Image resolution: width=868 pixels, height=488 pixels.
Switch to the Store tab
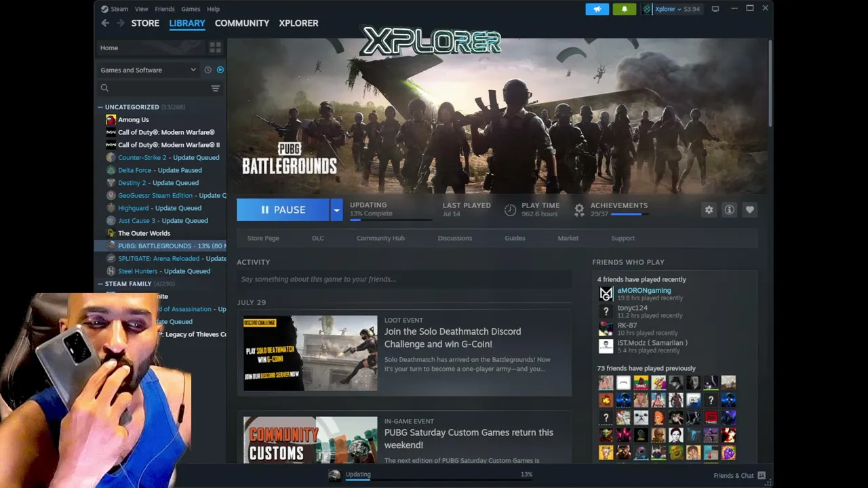[x=145, y=23]
